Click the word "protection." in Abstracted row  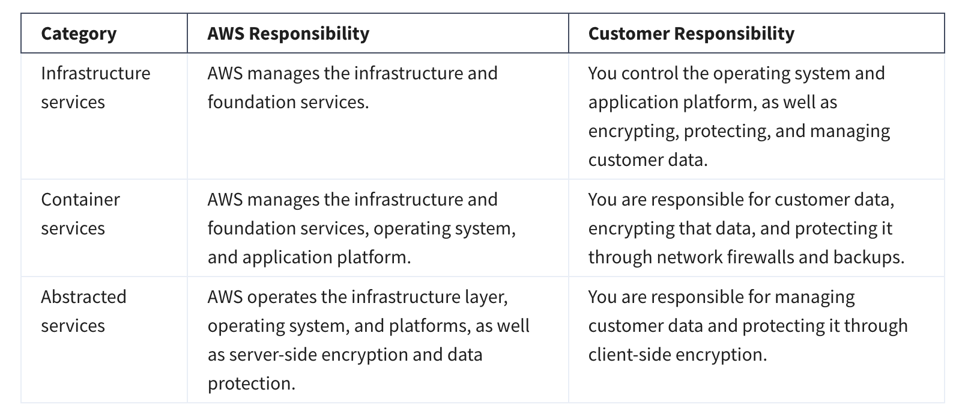pos(252,384)
